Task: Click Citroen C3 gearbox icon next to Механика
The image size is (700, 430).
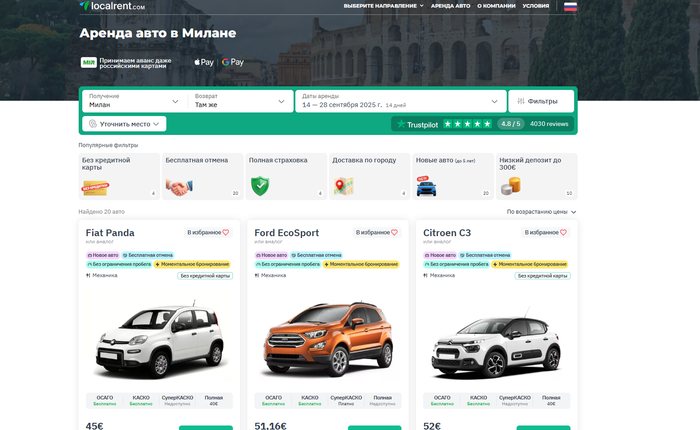Action: 425,276
